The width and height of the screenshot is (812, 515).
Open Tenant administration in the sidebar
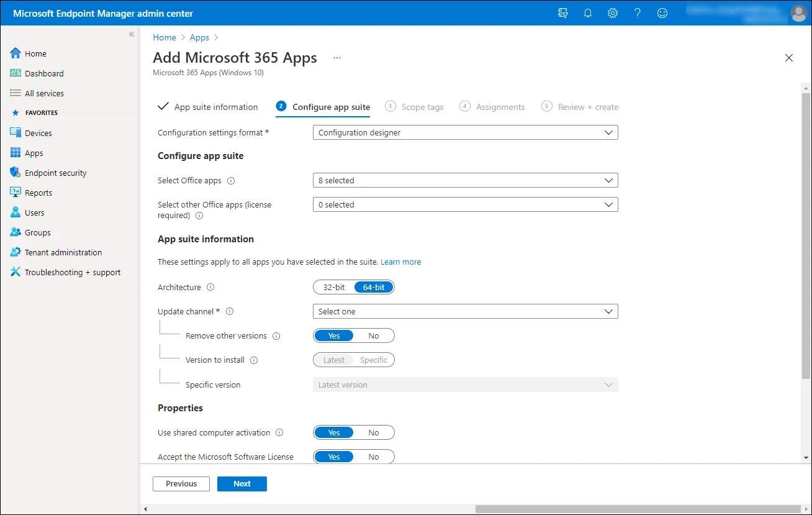[x=63, y=252]
